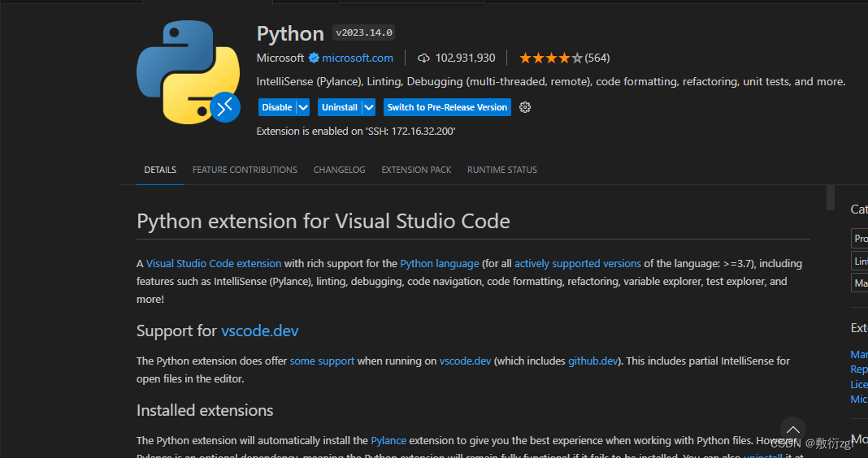This screenshot has height=458, width=868.
Task: Open the extension settings gear icon
Action: pyautogui.click(x=525, y=107)
